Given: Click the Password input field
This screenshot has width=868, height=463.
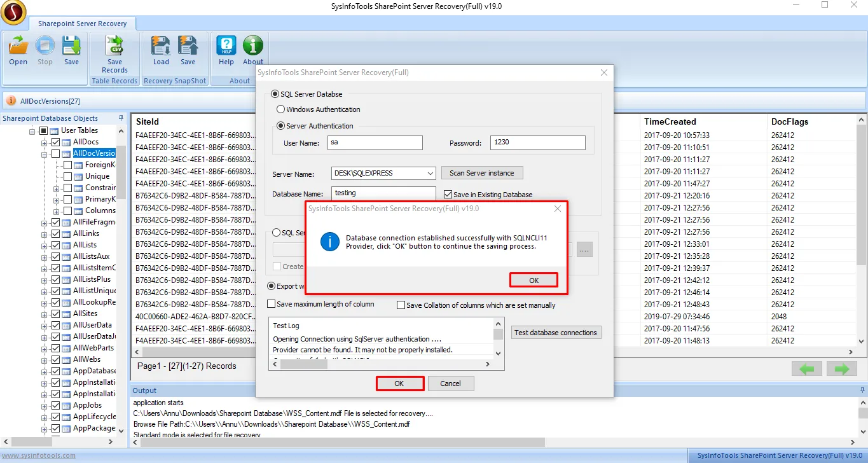Looking at the screenshot, I should click(538, 142).
